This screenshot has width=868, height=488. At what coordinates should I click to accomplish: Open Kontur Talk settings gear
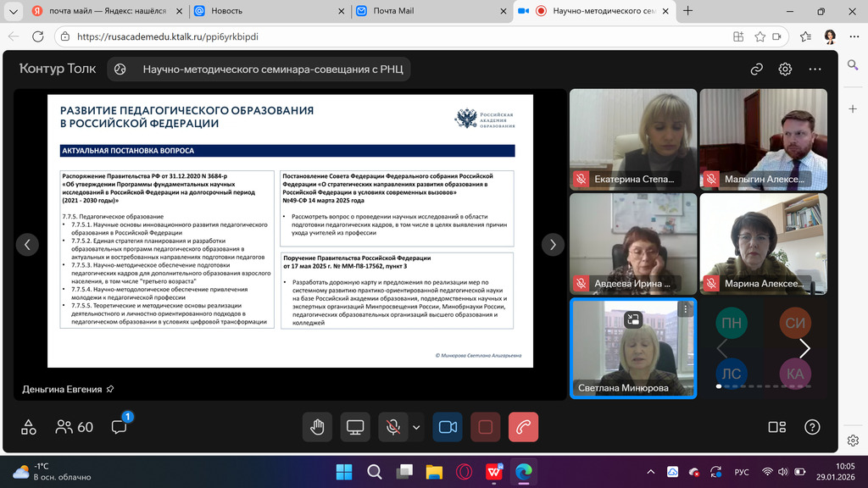point(786,69)
